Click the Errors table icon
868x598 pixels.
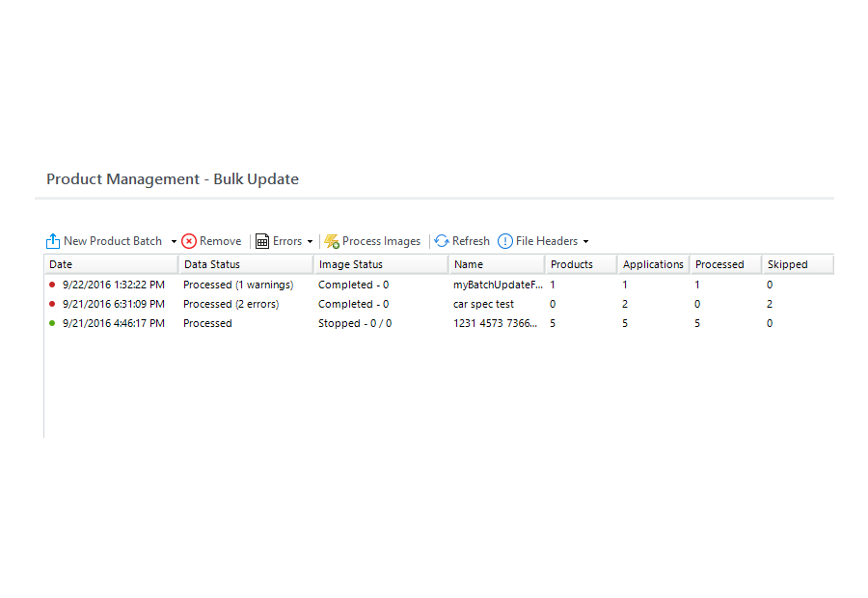click(x=261, y=241)
